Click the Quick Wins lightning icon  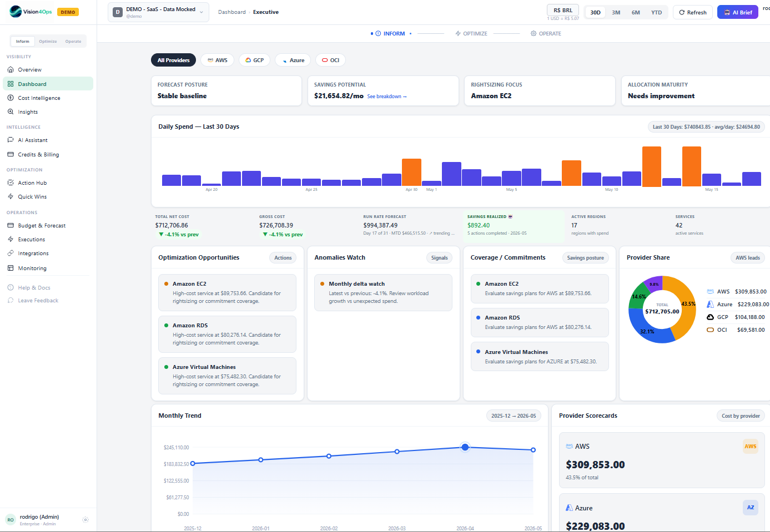(x=11, y=197)
